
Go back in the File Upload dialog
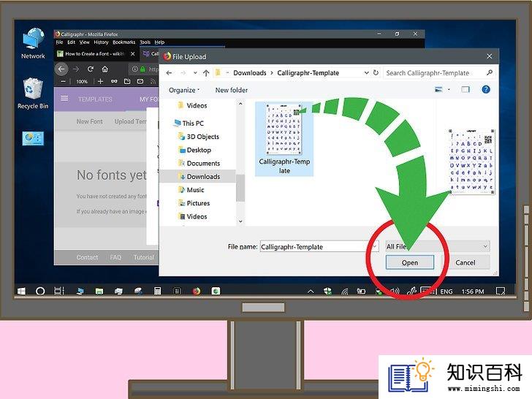(x=169, y=73)
